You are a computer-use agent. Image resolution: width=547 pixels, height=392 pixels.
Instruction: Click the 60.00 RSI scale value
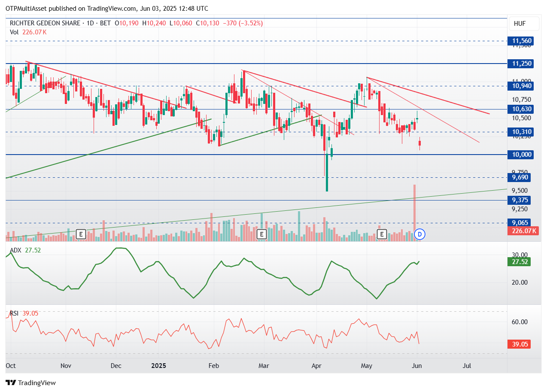click(520, 322)
